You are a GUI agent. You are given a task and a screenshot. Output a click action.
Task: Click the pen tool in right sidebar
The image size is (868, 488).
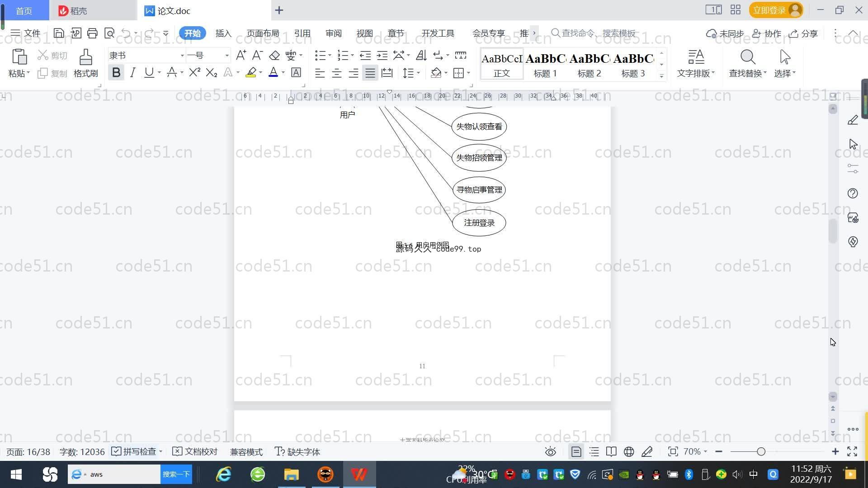[853, 120]
